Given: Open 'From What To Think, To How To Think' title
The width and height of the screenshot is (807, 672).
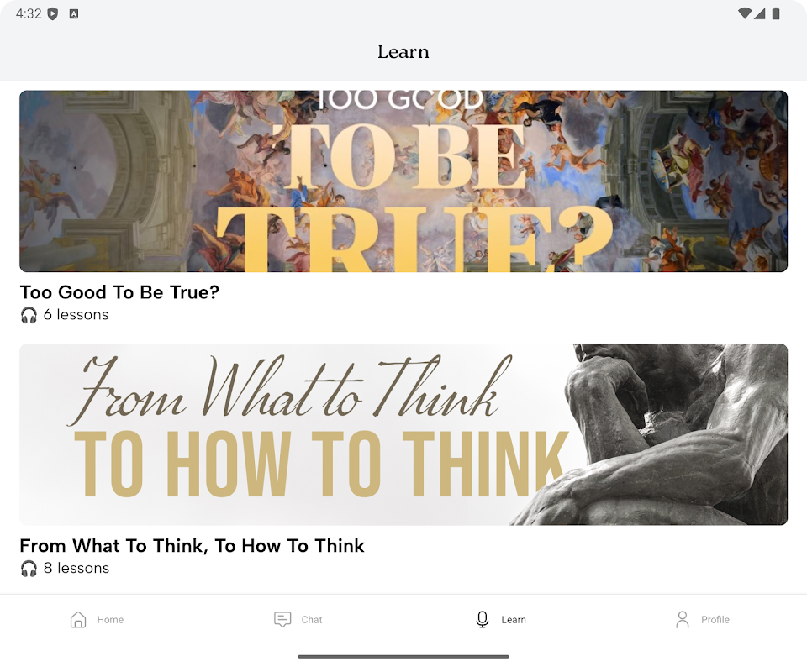Looking at the screenshot, I should coord(192,545).
